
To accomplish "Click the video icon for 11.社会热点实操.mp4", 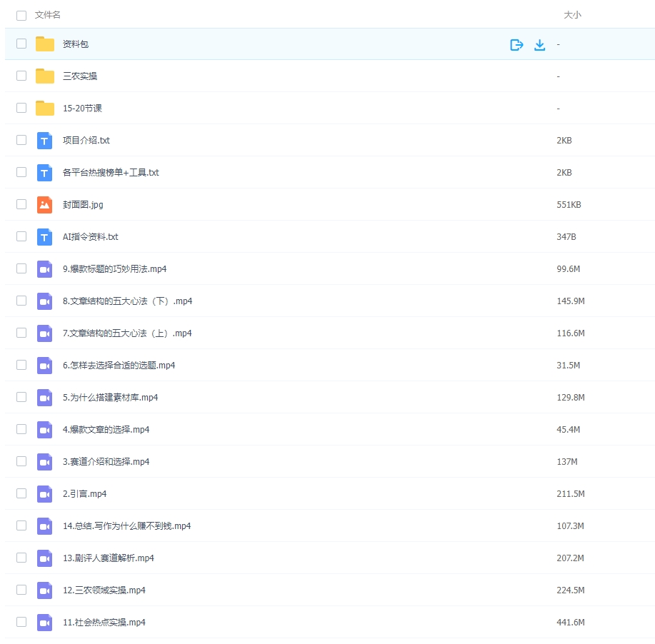I will [x=45, y=623].
